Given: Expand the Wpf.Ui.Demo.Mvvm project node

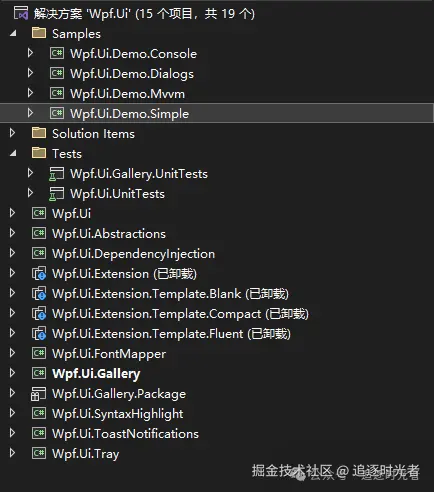Looking at the screenshot, I should (x=30, y=93).
